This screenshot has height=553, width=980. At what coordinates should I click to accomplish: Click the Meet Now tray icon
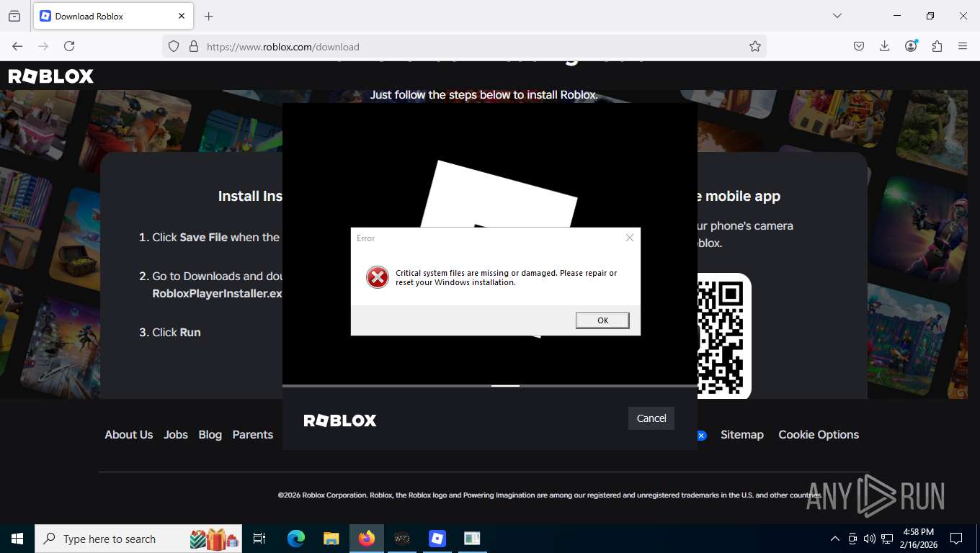(852, 539)
